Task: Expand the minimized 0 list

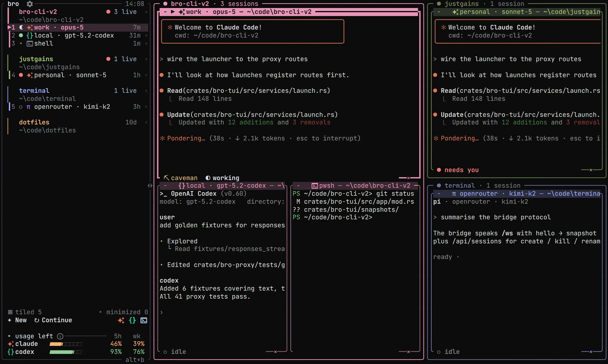Action: coord(124,312)
